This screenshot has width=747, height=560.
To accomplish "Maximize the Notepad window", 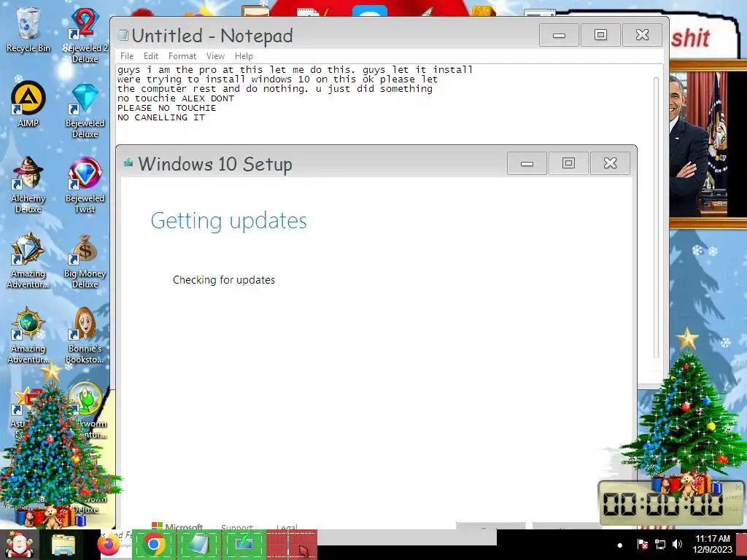I will [x=601, y=35].
